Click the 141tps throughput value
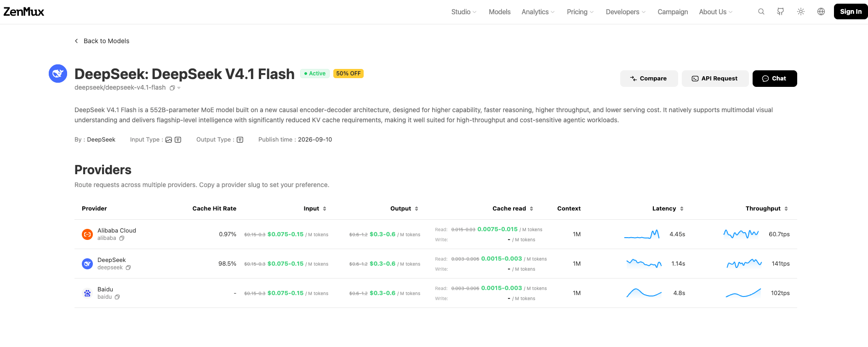 pyautogui.click(x=781, y=264)
